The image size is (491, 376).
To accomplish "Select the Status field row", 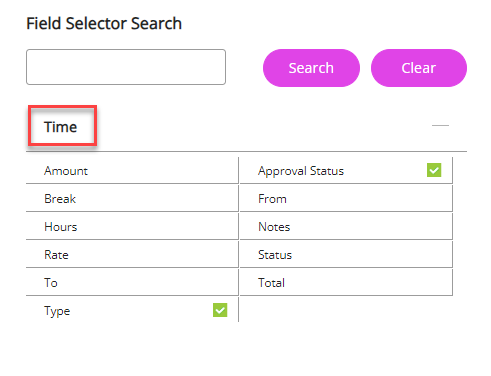I will 346,255.
